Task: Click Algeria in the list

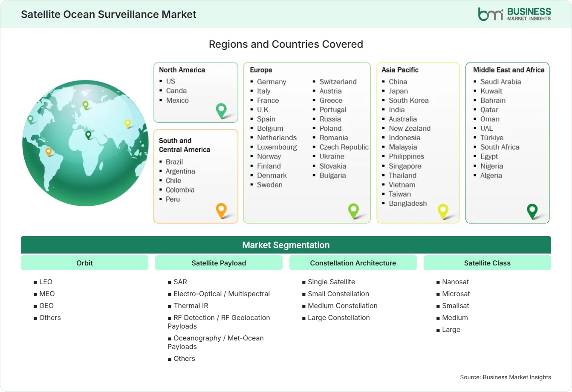Action: click(x=491, y=176)
